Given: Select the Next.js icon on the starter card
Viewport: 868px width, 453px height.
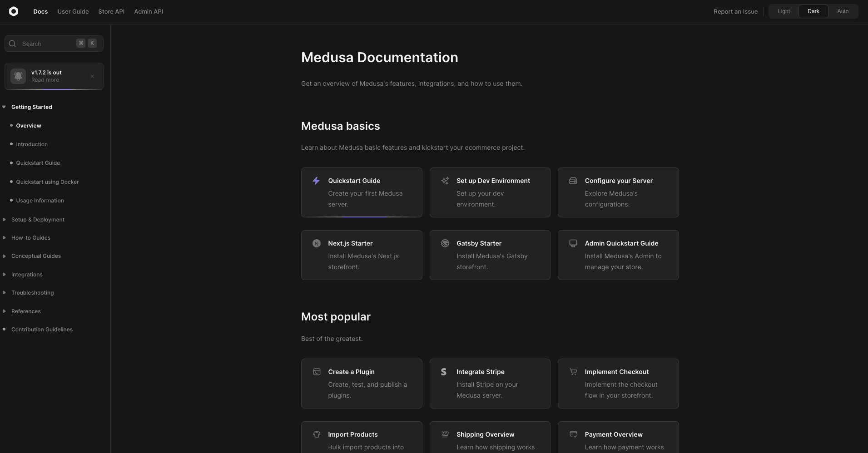Looking at the screenshot, I should point(316,243).
